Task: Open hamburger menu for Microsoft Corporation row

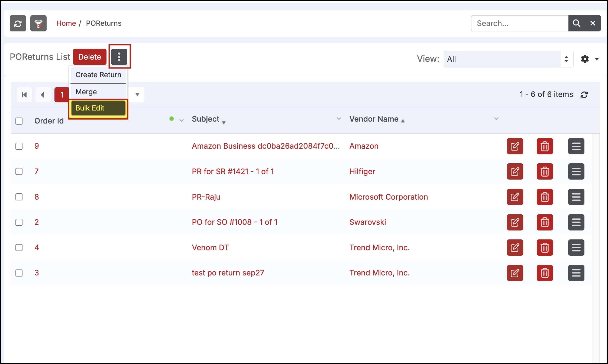Action: click(576, 197)
